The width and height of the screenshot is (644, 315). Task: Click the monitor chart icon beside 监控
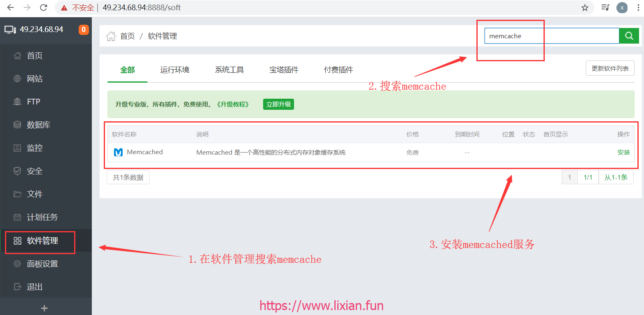point(17,148)
